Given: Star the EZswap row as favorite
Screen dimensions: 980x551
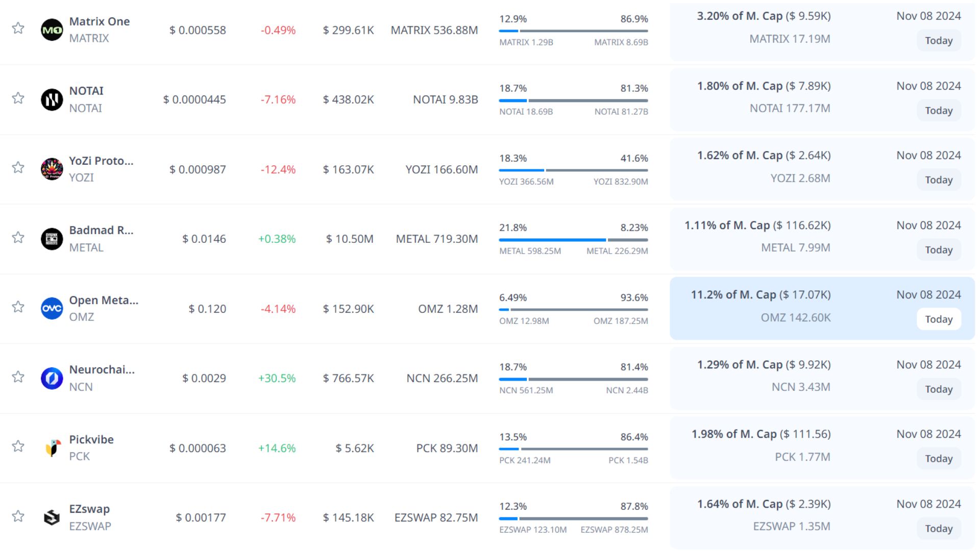Looking at the screenshot, I should [18, 516].
